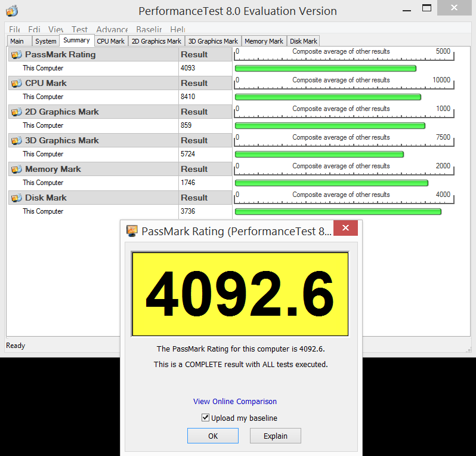Select the 2D Graphics Mark header row
This screenshot has height=456, width=476.
coord(94,112)
